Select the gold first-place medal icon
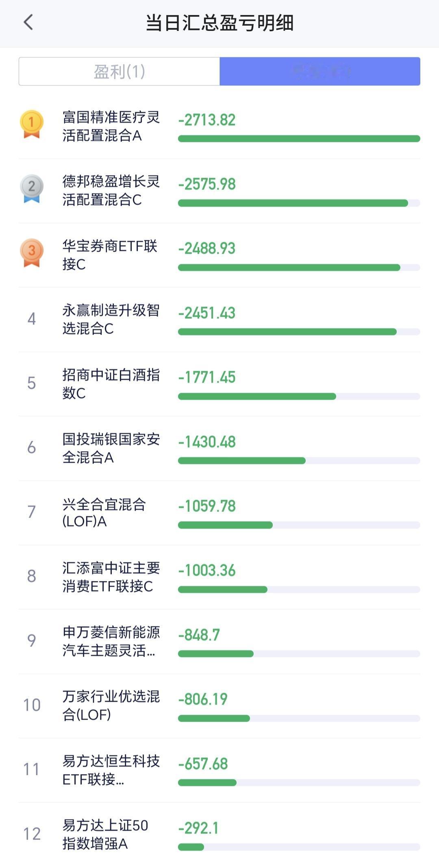The width and height of the screenshot is (439, 868). [32, 124]
